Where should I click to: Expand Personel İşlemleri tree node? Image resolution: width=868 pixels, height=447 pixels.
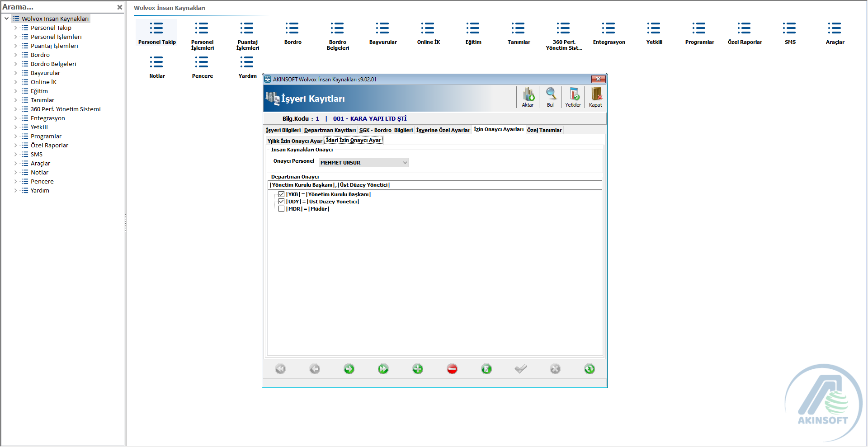click(x=15, y=37)
